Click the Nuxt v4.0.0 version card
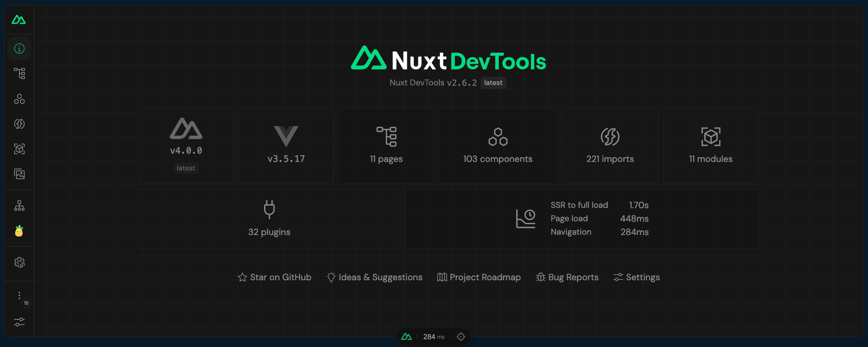This screenshot has height=347, width=868. point(186,146)
